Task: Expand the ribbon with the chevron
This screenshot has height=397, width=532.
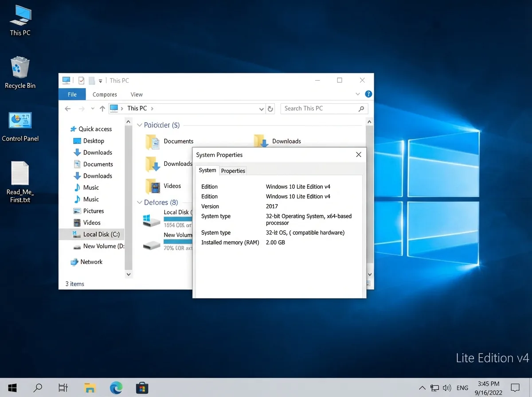Action: coord(358,94)
